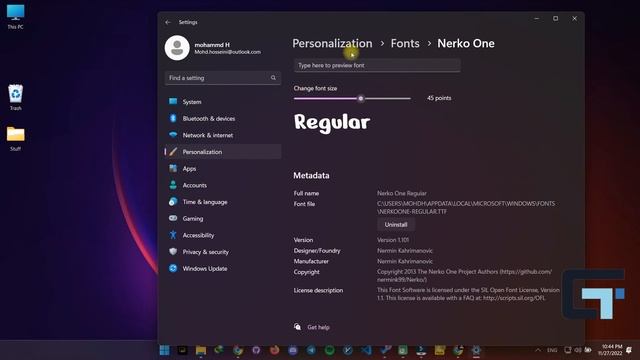Open Accounts settings
Image resolution: width=640 pixels, height=360 pixels.
223,185
